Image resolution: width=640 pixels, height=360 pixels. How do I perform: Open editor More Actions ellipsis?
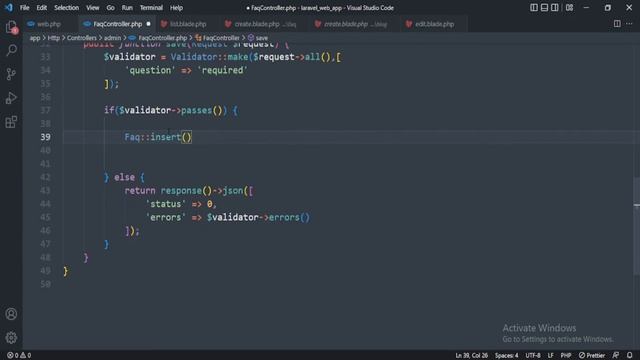point(629,24)
